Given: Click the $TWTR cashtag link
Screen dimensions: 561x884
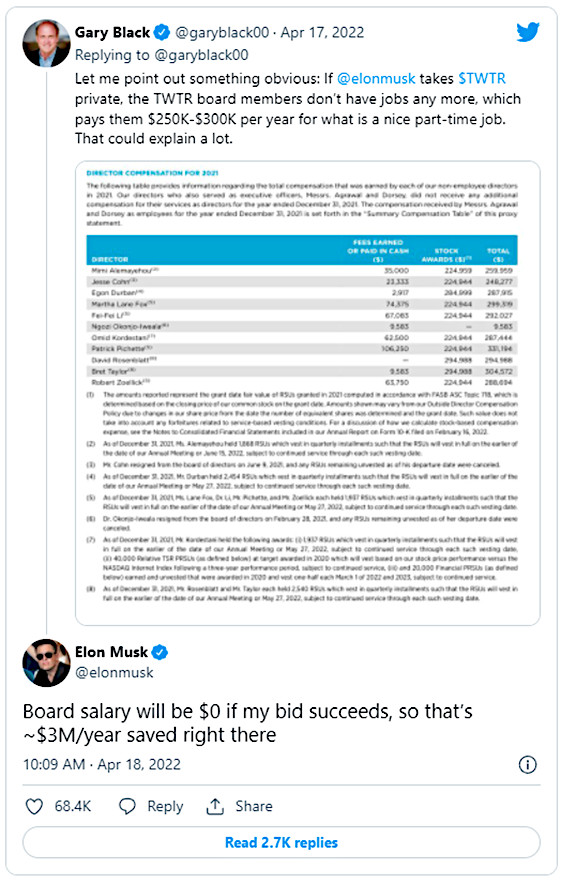Looking at the screenshot, I should pos(482,78).
